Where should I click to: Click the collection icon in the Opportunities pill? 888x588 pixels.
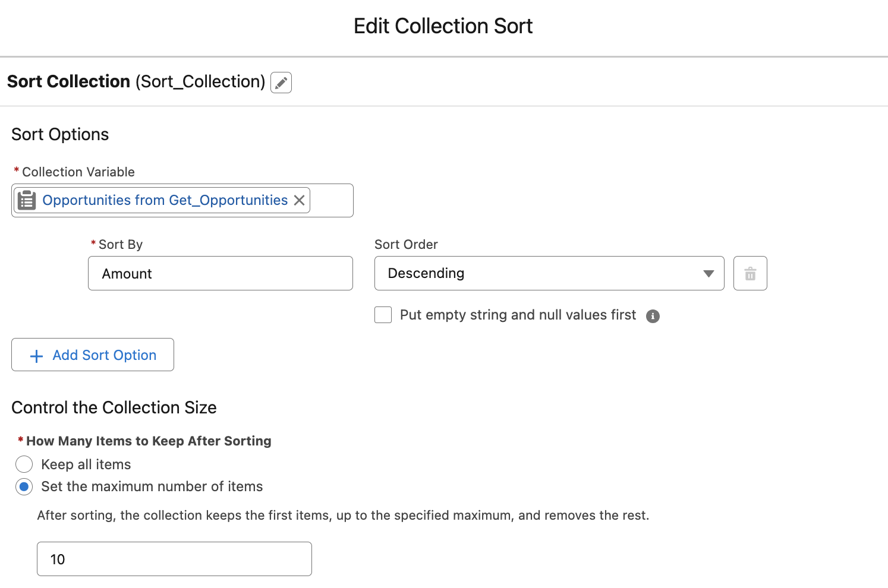click(26, 200)
